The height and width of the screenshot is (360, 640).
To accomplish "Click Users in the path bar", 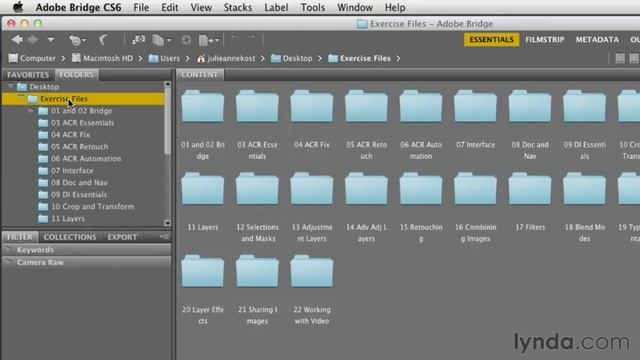I will pyautogui.click(x=164, y=58).
